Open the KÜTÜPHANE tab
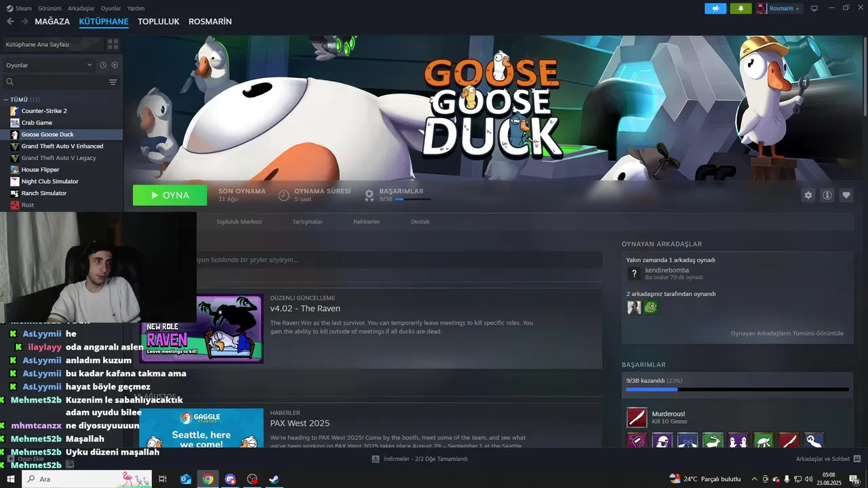 click(x=104, y=22)
